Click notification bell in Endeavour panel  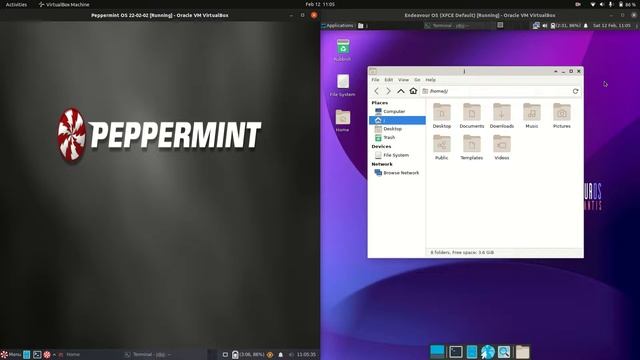[586, 25]
